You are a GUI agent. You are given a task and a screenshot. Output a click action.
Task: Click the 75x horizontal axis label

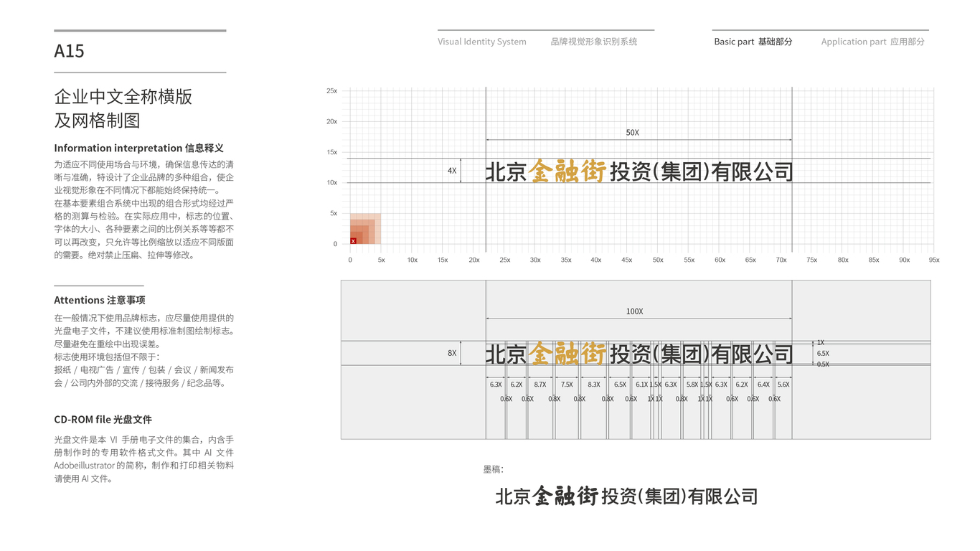tap(811, 260)
